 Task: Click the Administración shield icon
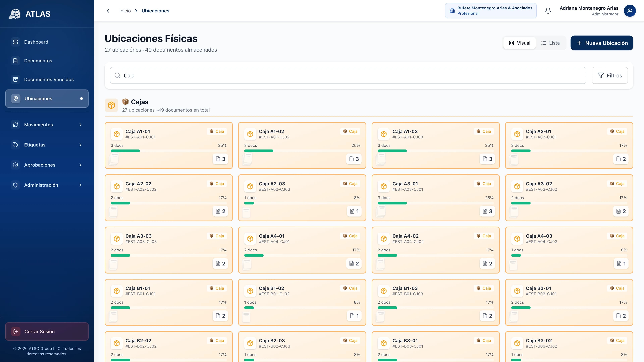pyautogui.click(x=15, y=185)
